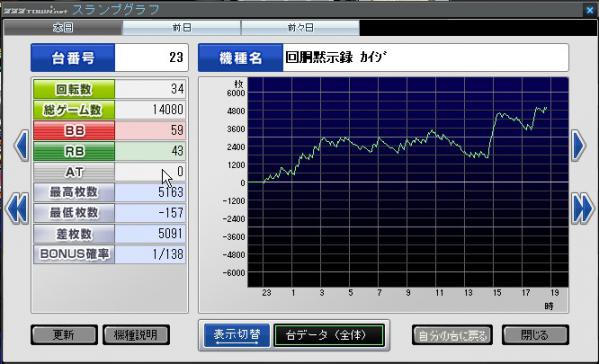The image size is (599, 364).
Task: Click the double right arrow icon
Action: click(x=583, y=209)
